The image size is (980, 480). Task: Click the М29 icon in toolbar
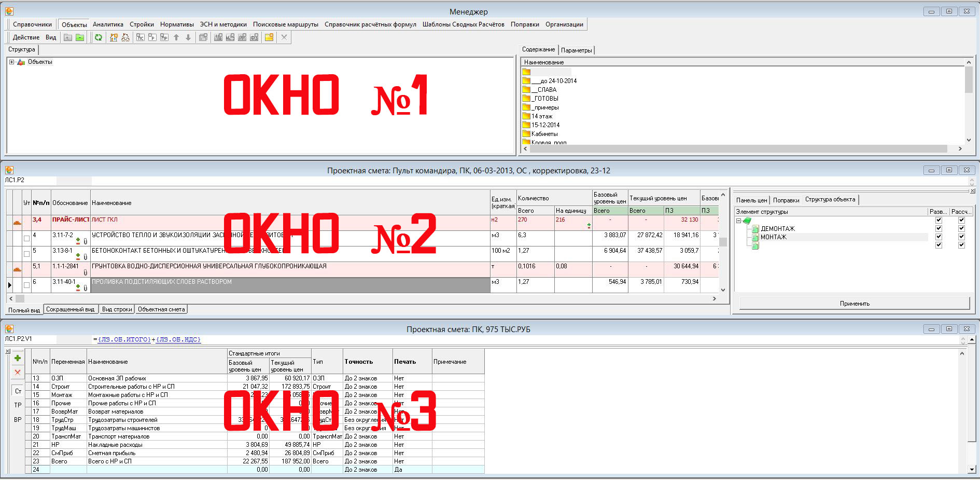(x=230, y=37)
